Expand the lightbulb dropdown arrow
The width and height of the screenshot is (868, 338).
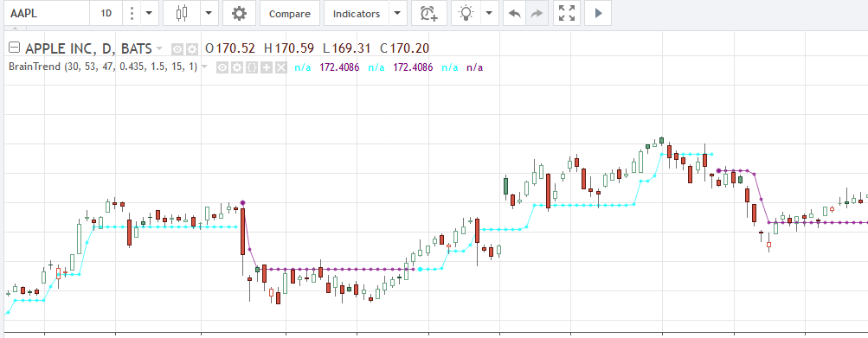point(489,13)
